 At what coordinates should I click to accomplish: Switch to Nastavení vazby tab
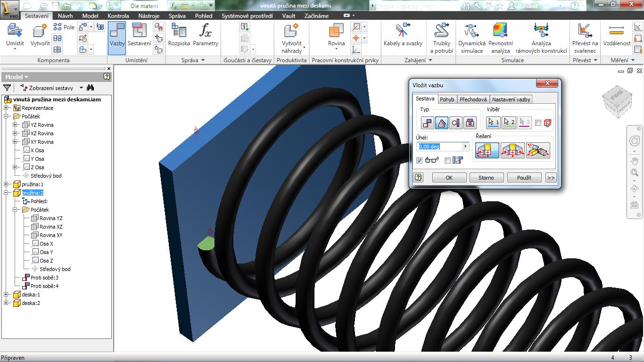coord(511,99)
